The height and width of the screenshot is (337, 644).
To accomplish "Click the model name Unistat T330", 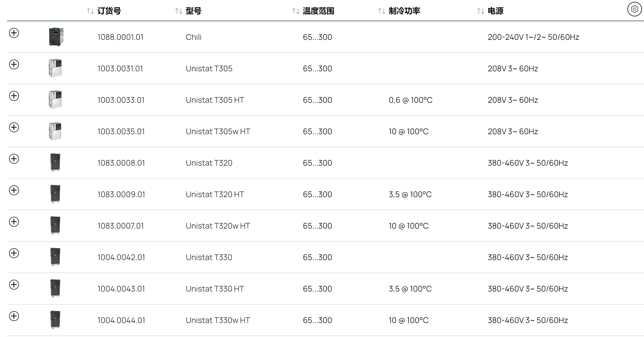I will (x=209, y=257).
